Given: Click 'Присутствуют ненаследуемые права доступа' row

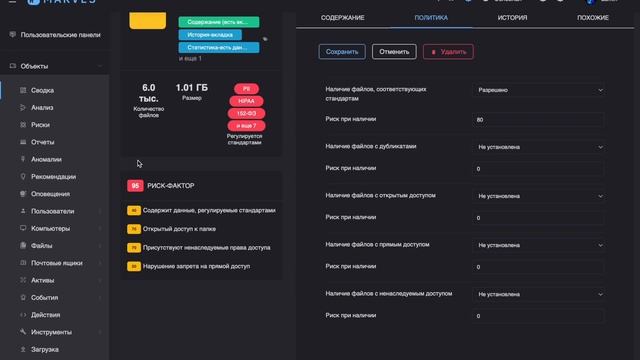Looking at the screenshot, I should (202, 248).
